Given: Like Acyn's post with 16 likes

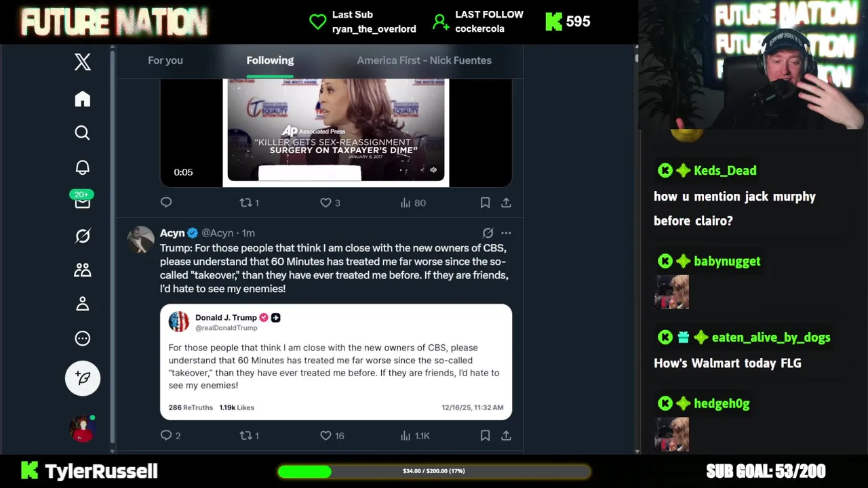Looking at the screenshot, I should click(x=332, y=435).
